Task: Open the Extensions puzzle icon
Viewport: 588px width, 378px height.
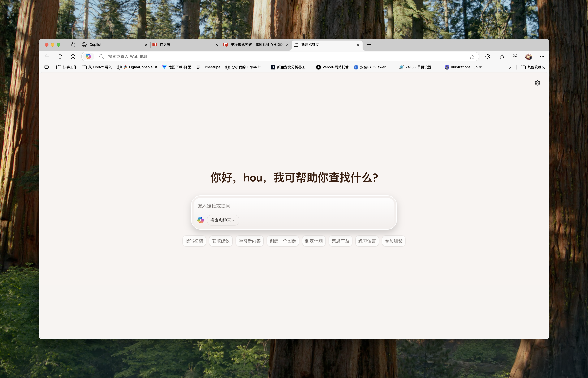Action: tap(488, 56)
